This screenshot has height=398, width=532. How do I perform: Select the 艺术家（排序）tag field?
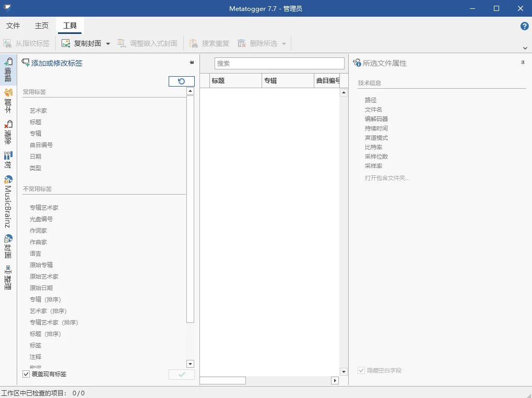[x=48, y=311]
